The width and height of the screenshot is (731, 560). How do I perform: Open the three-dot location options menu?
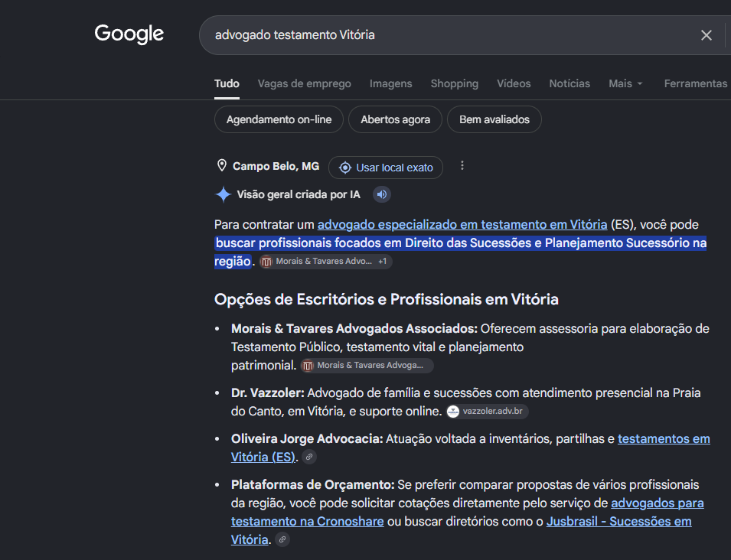[x=462, y=166]
